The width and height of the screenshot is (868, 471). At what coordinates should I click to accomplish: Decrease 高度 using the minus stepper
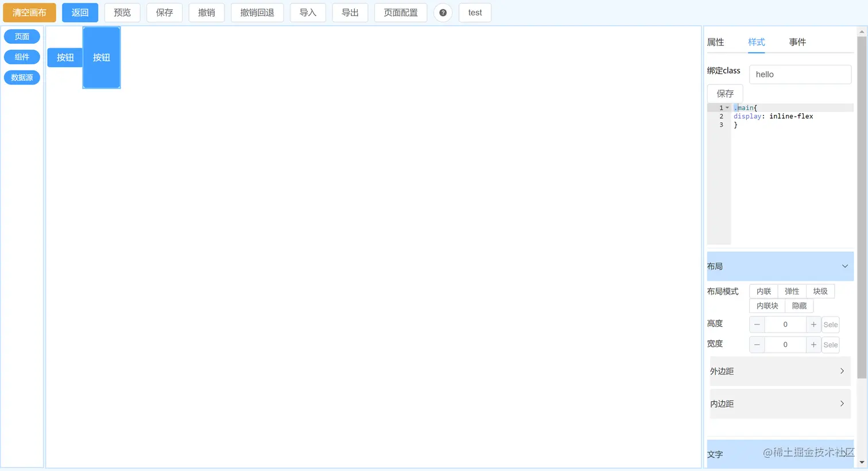[757, 324]
